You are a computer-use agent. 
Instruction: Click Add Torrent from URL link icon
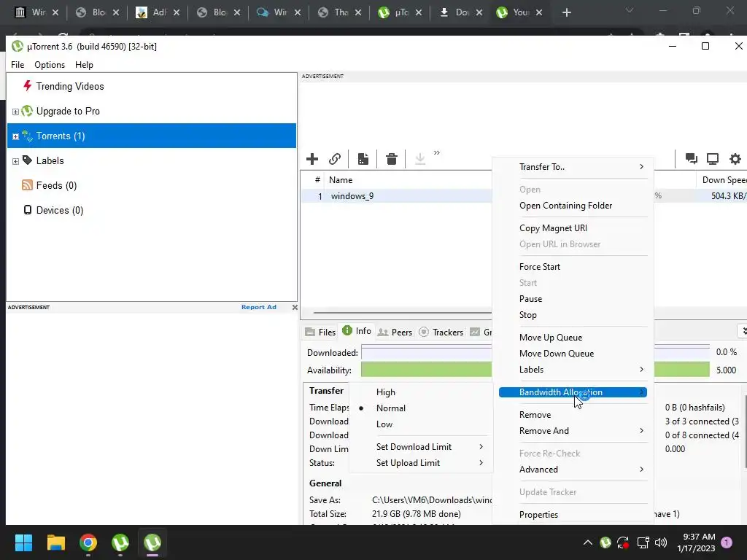(335, 159)
